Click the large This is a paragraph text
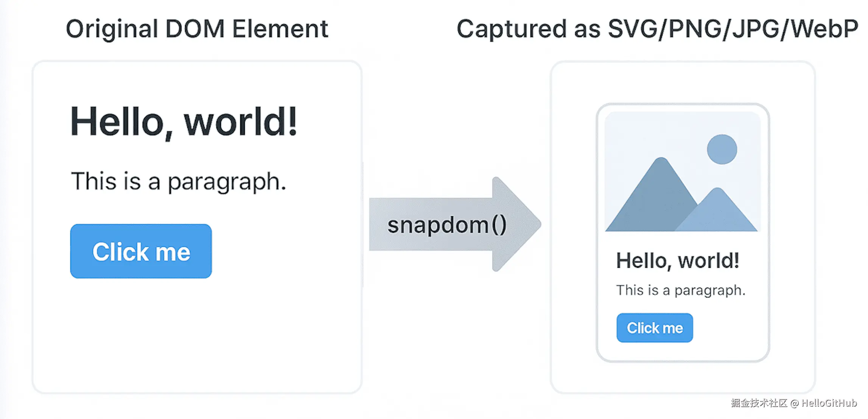This screenshot has width=868, height=419. (x=178, y=182)
